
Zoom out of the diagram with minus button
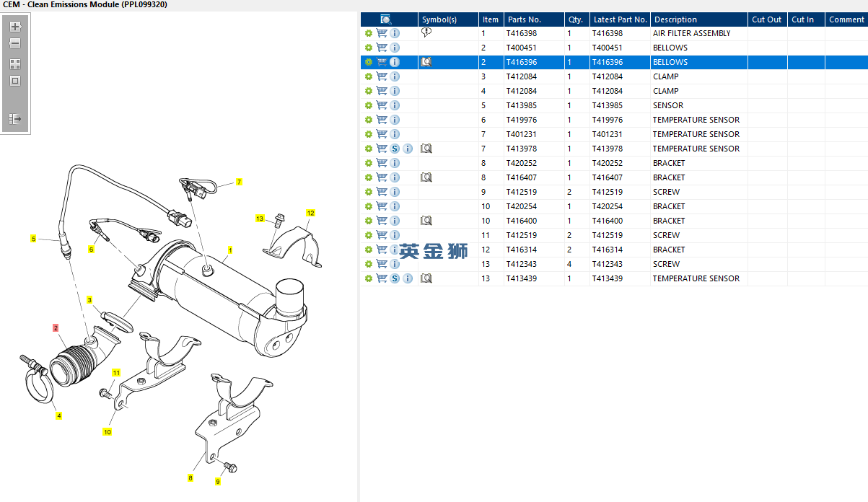(x=15, y=44)
